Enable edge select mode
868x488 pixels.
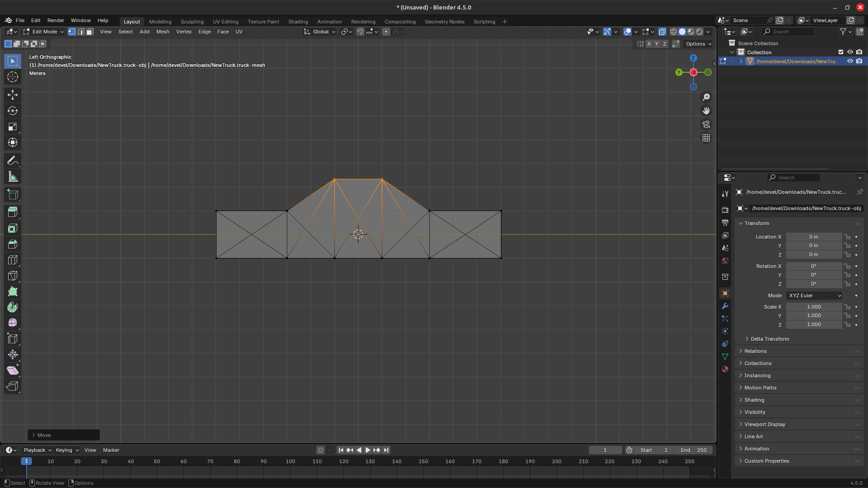point(81,32)
